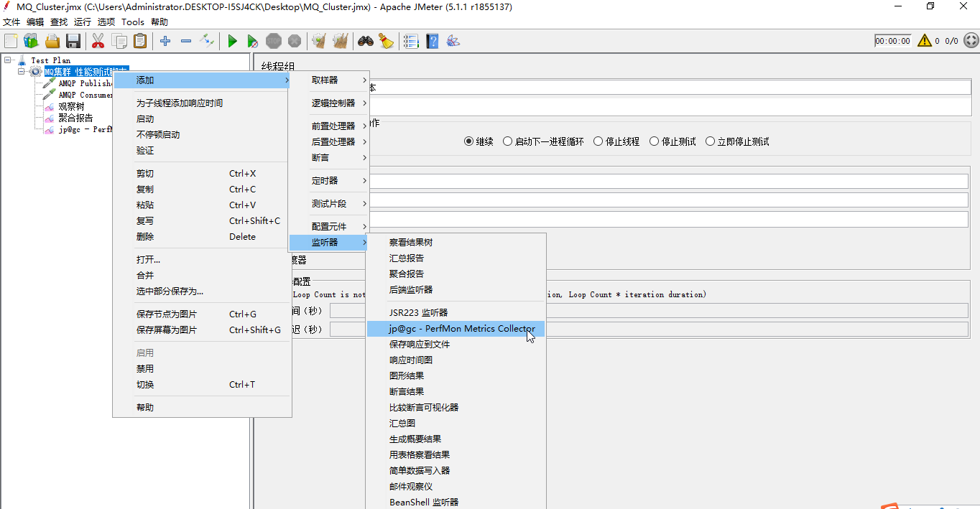Click the blue minus Collapse All icon
Viewport: 980px width, 509px height.
click(x=186, y=41)
